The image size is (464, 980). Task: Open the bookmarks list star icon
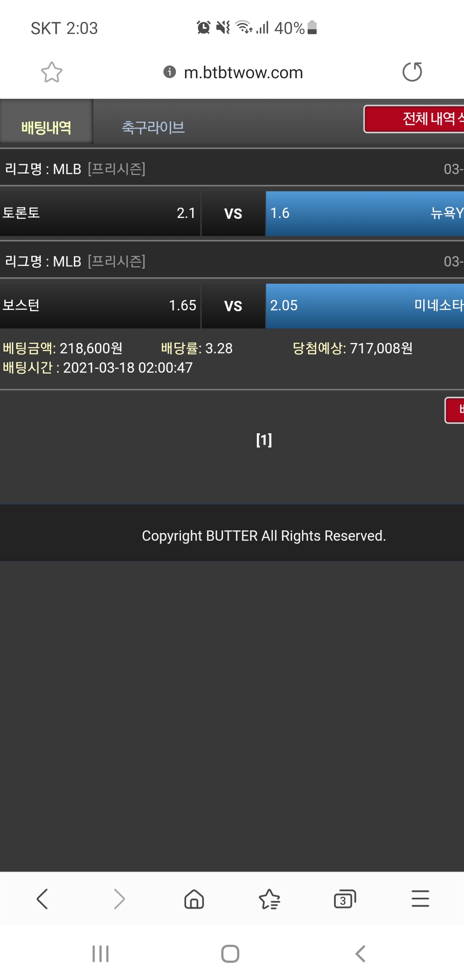click(x=269, y=899)
